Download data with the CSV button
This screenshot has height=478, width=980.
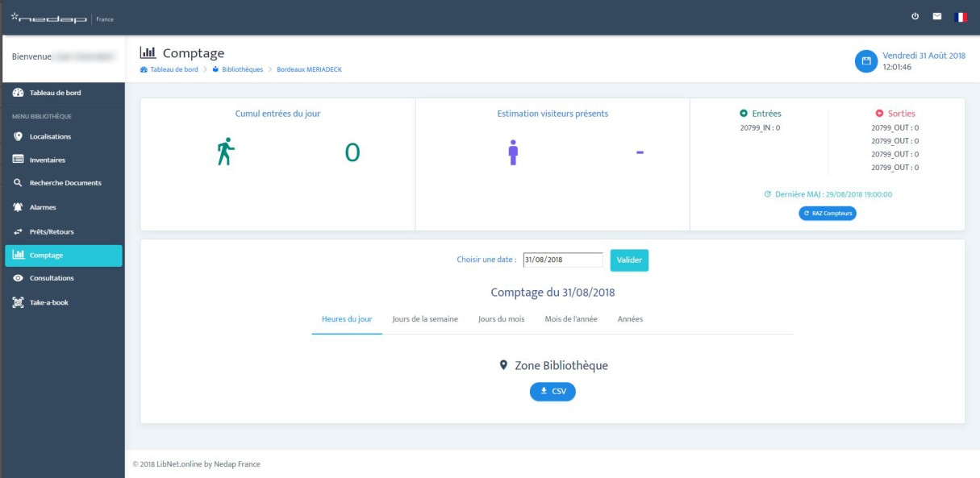point(553,391)
